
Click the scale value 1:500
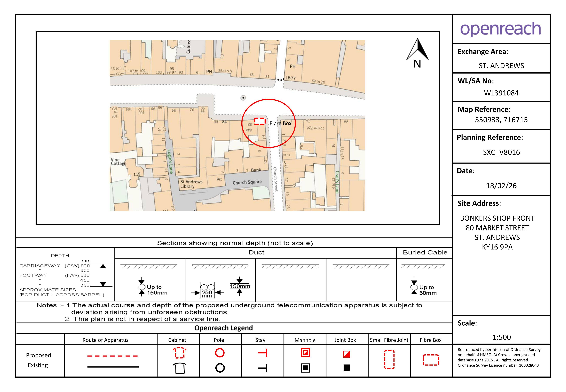(x=501, y=337)
